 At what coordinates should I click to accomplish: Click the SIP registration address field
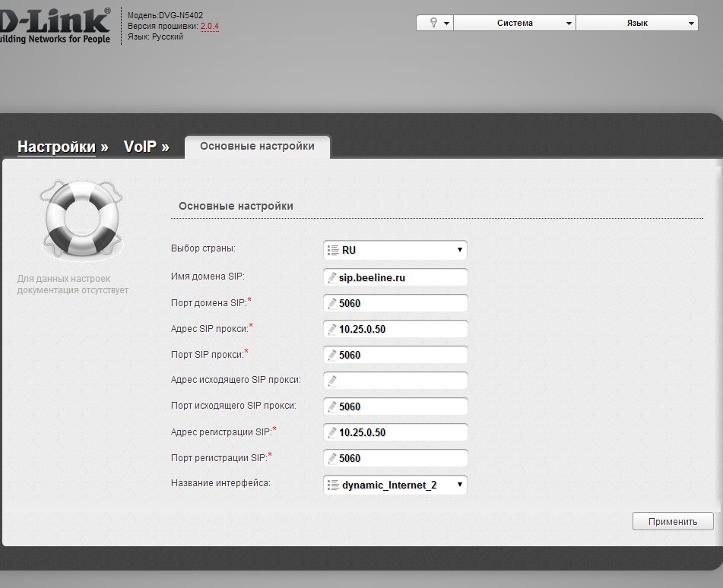coord(399,433)
